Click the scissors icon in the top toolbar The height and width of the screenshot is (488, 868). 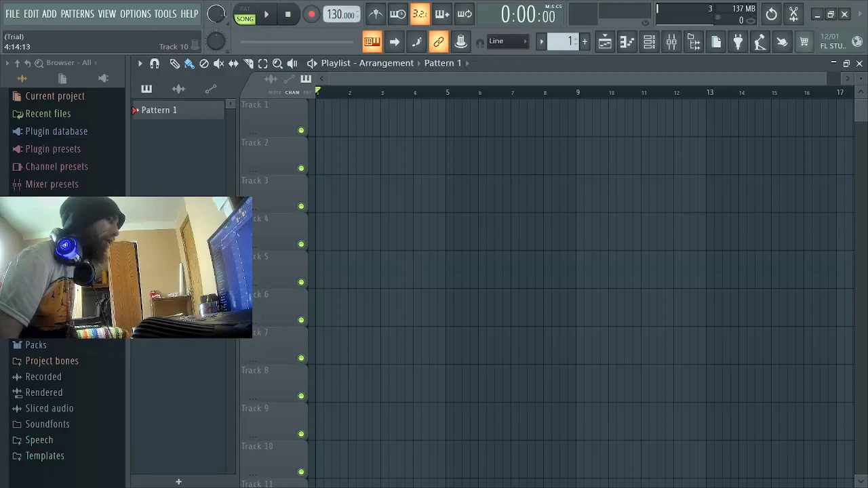pyautogui.click(x=793, y=14)
